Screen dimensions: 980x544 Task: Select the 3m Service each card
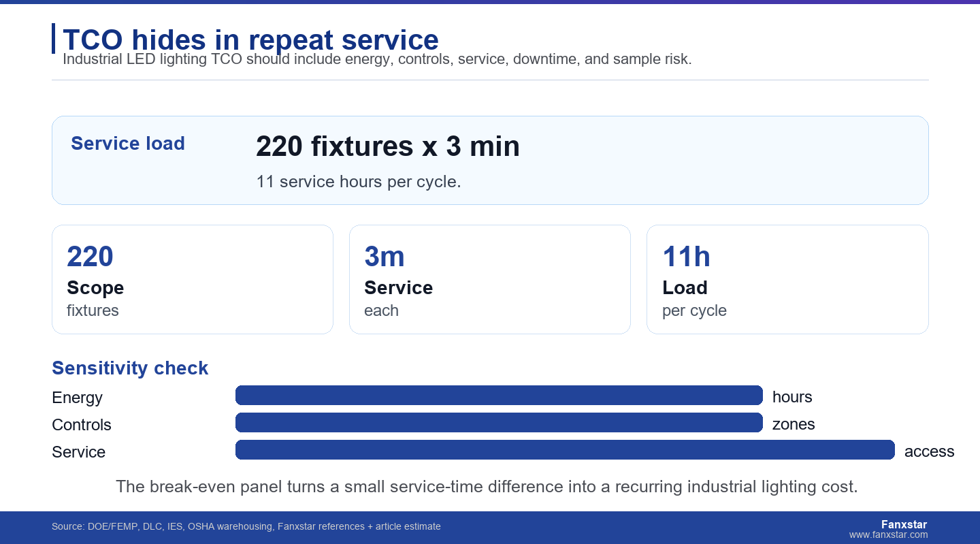pos(490,280)
